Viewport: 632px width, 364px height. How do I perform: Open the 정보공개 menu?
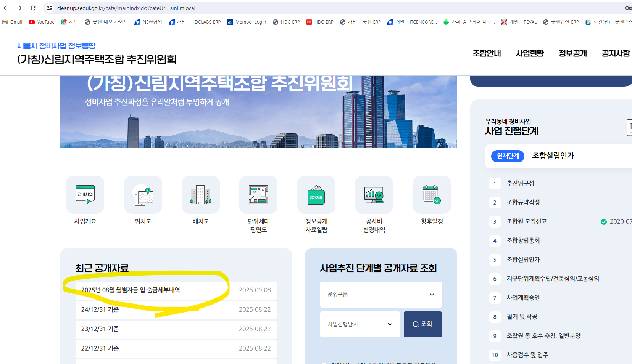pos(572,53)
